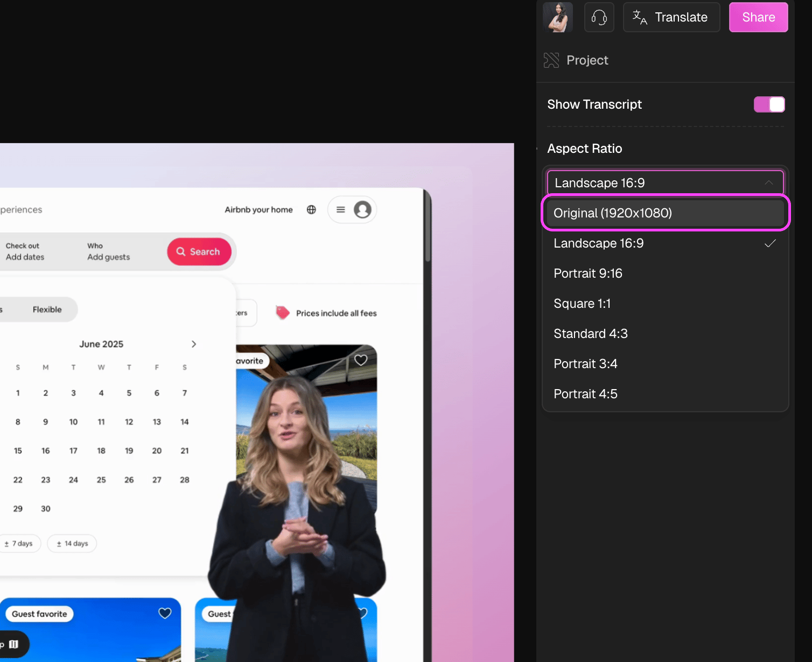Select June 30 in the calendar
The width and height of the screenshot is (812, 662).
click(x=46, y=509)
